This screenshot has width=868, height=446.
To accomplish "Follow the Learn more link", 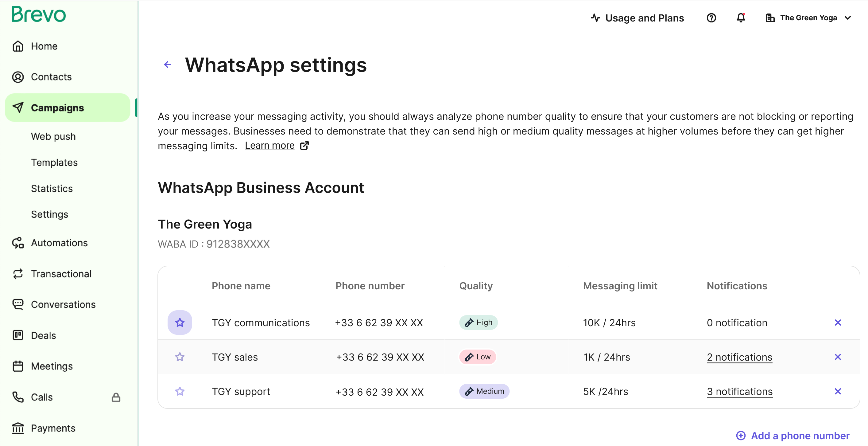I will pyautogui.click(x=269, y=146).
